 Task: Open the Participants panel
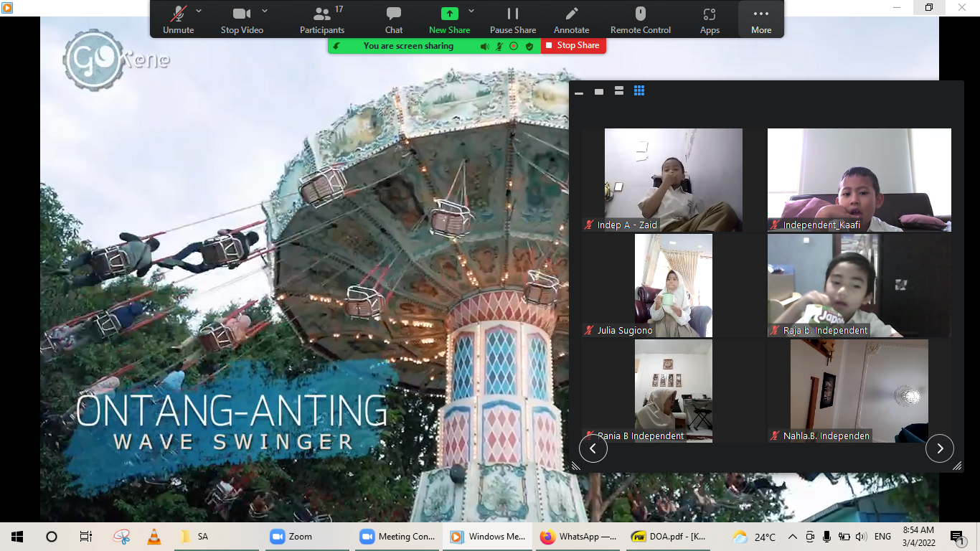click(322, 19)
